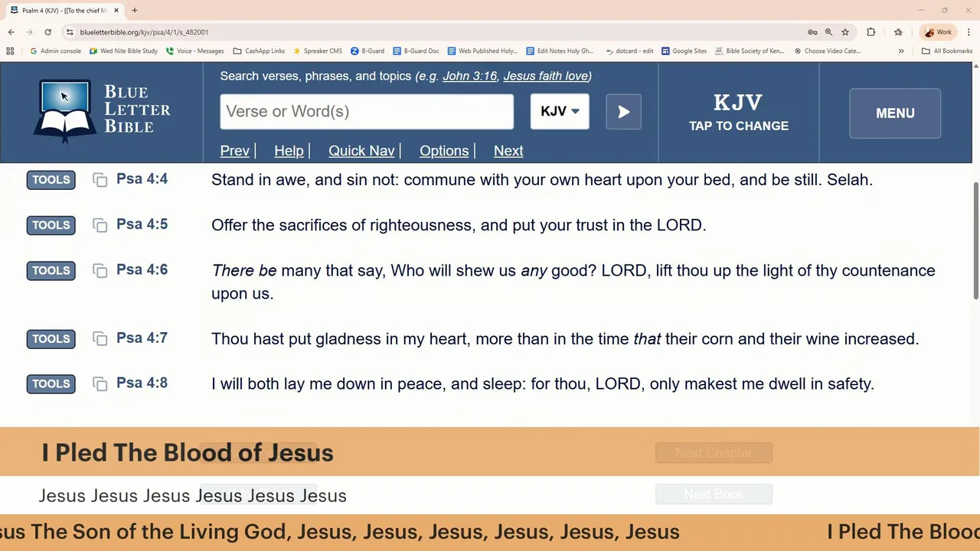
Task: Click the zoom magnifier icon in address bar
Action: click(x=828, y=32)
